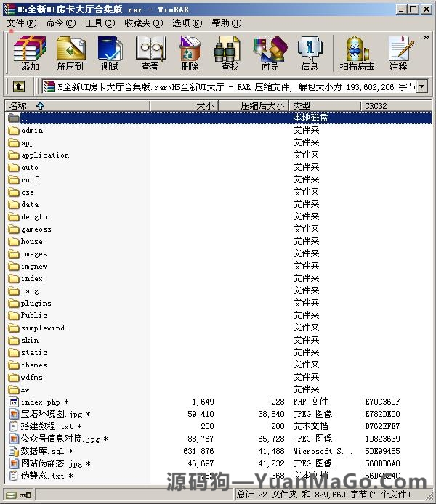Select the imgnew folder
The image size is (436, 504).
pyautogui.click(x=28, y=266)
